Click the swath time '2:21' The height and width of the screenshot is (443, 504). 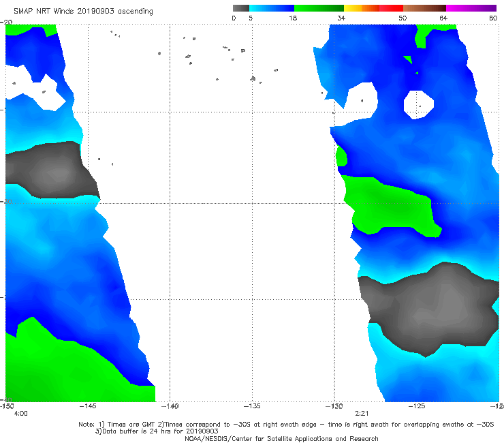click(x=362, y=414)
